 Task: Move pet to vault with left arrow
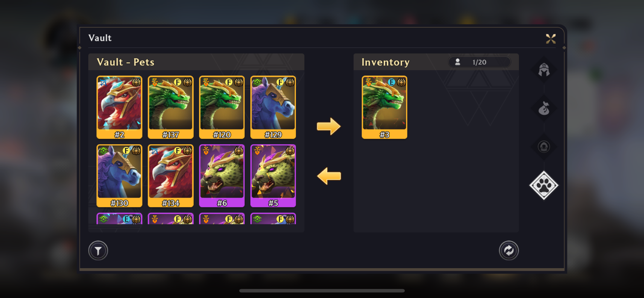329,176
